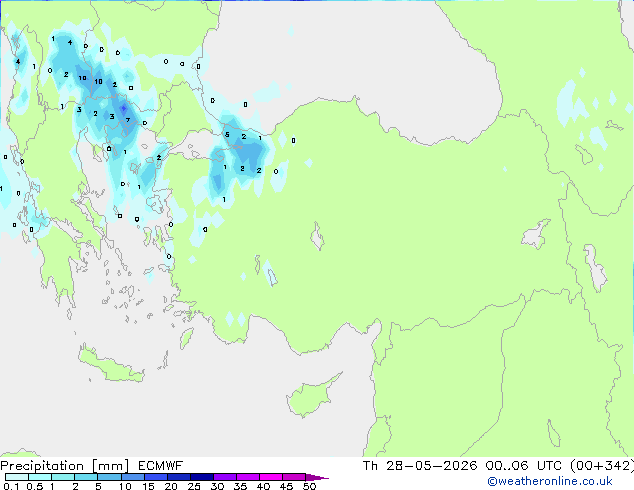Select the 35–40 mm legend color swatch

(x=247, y=477)
